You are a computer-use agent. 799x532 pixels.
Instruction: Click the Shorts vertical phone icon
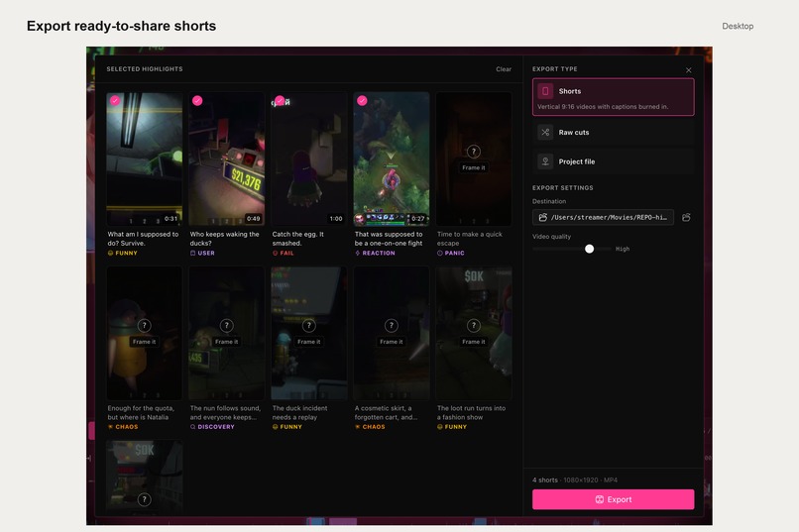coord(545,91)
